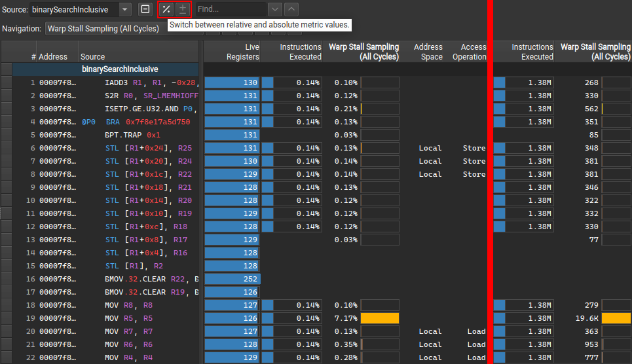Sort by Live Registers column header
This screenshot has width=632, height=364.
click(x=232, y=52)
